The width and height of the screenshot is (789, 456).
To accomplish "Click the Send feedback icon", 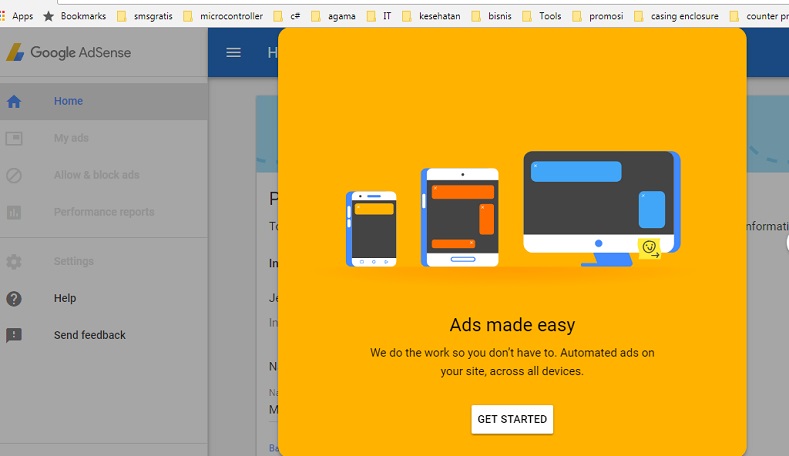I will (x=14, y=335).
